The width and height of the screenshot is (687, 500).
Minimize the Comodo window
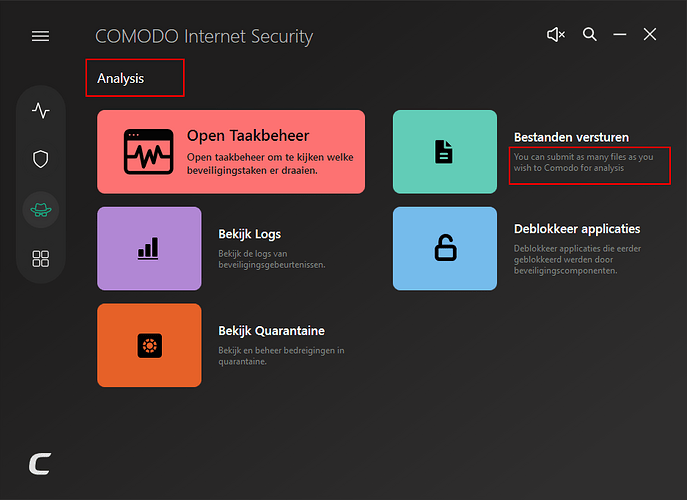(x=620, y=34)
